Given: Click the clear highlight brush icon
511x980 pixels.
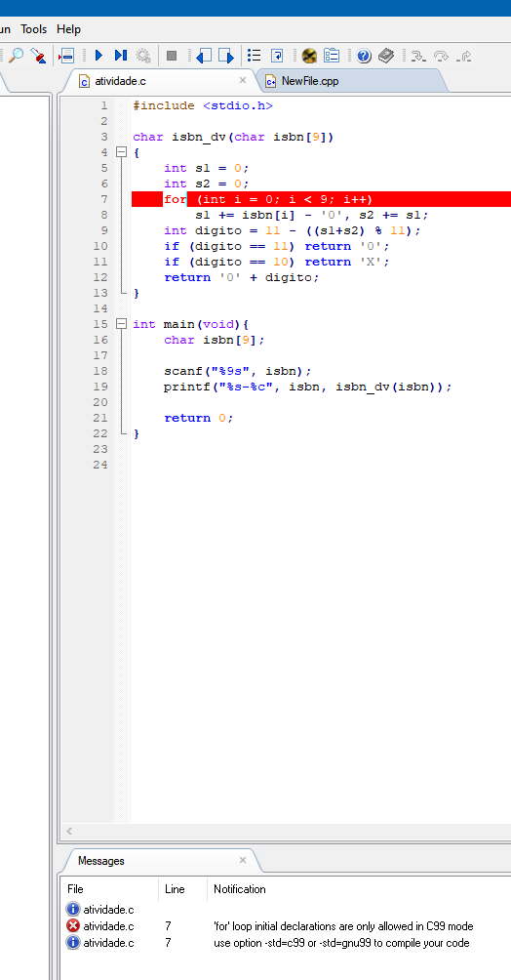Looking at the screenshot, I should pos(38,56).
